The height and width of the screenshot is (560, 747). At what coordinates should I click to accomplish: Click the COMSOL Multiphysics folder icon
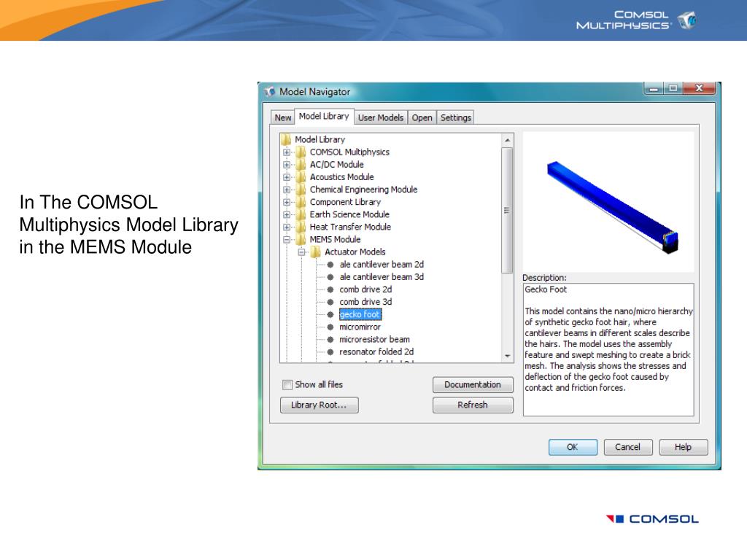[301, 152]
